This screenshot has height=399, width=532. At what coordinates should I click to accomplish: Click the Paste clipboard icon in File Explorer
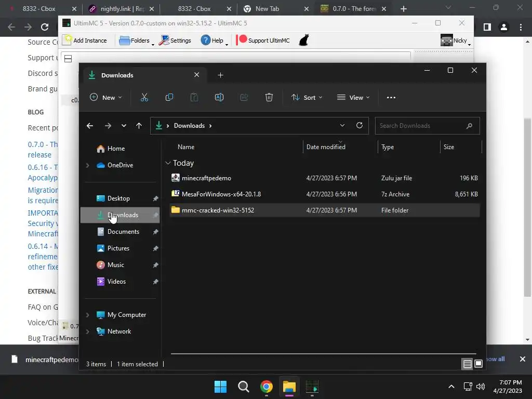pyautogui.click(x=194, y=97)
